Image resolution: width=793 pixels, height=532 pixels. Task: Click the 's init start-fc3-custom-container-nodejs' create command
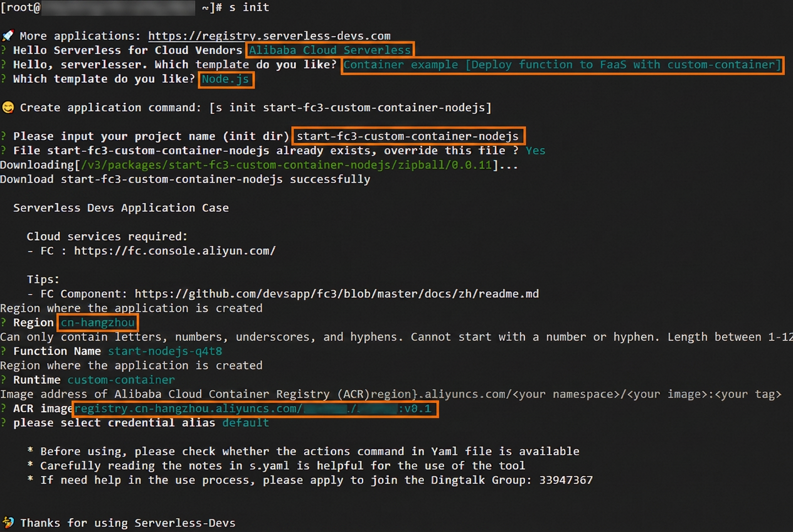pyautogui.click(x=350, y=108)
